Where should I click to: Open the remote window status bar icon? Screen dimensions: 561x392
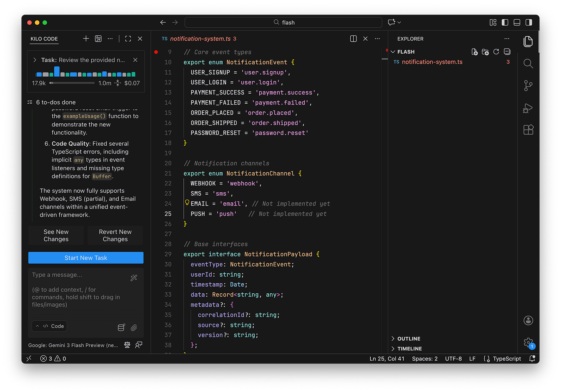29,358
